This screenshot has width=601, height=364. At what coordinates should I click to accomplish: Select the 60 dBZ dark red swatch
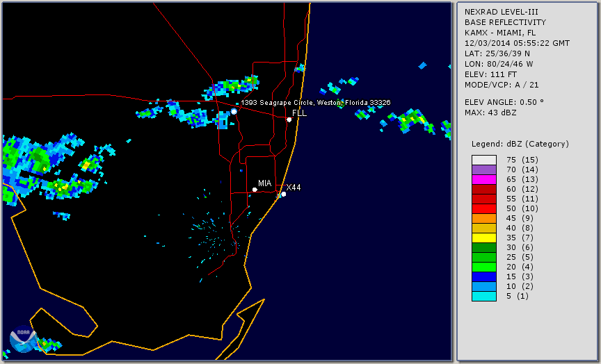[484, 189]
